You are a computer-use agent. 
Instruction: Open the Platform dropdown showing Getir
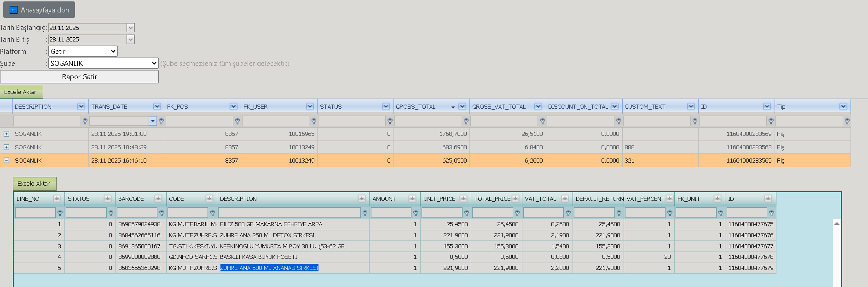(83, 51)
